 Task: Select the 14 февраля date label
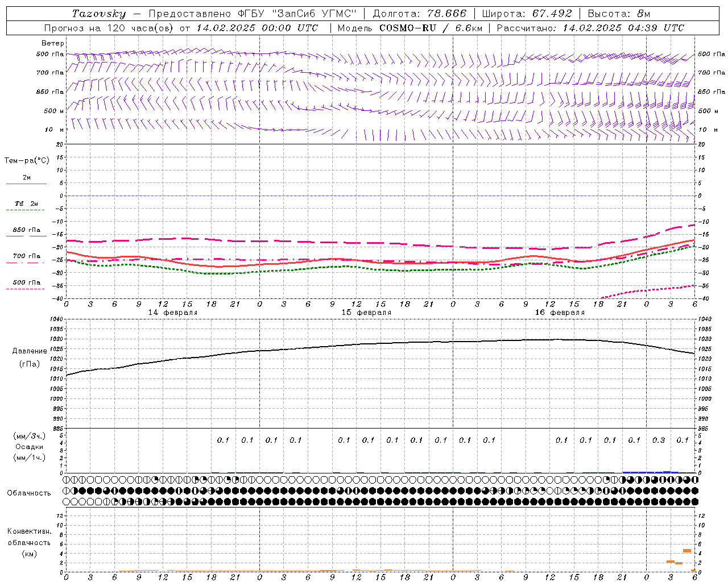(x=173, y=313)
